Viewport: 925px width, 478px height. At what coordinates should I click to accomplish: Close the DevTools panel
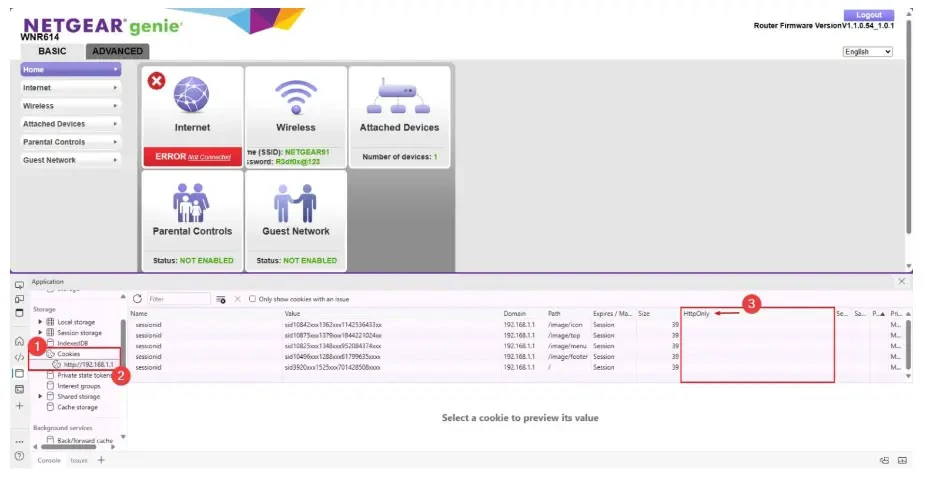coord(901,282)
